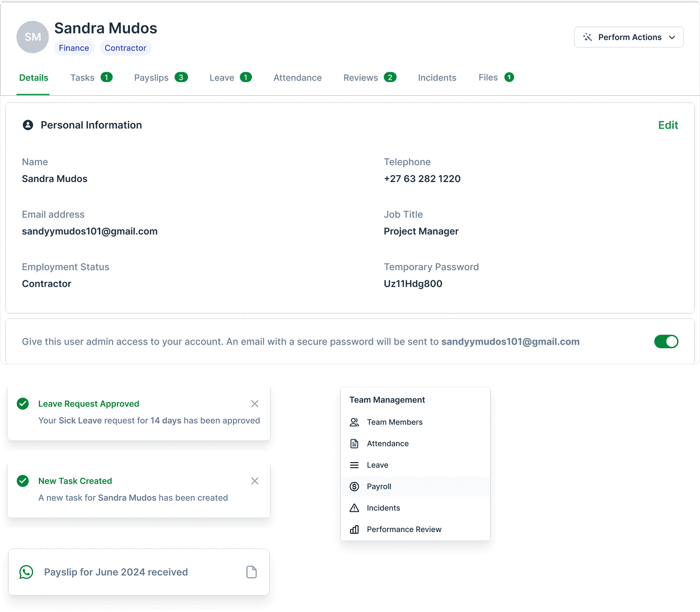The height and width of the screenshot is (612, 700).
Task: Click the WhatsApp icon on the payslip notification
Action: click(26, 572)
